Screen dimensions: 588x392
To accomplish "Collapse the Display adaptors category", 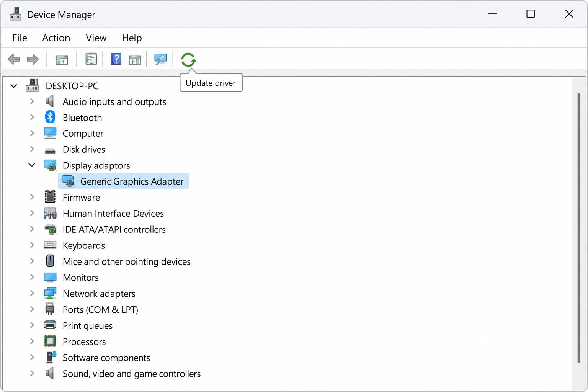I will (32, 165).
